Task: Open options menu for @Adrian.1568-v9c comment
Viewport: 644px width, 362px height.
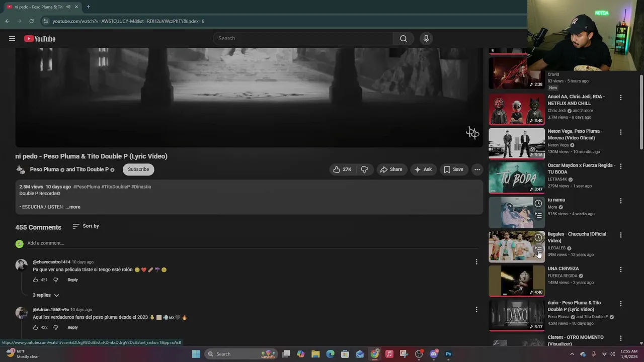Action: click(x=476, y=310)
